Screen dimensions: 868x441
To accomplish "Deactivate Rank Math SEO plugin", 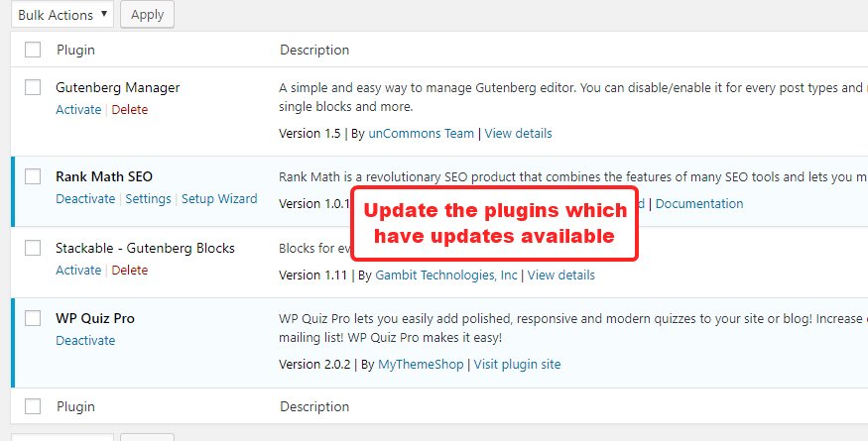I will coord(85,199).
